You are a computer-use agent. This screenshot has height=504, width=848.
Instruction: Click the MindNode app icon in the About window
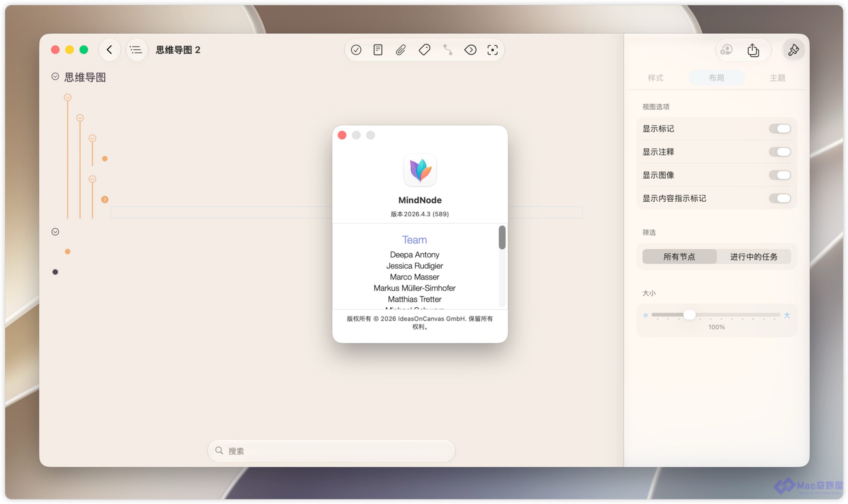pos(420,170)
